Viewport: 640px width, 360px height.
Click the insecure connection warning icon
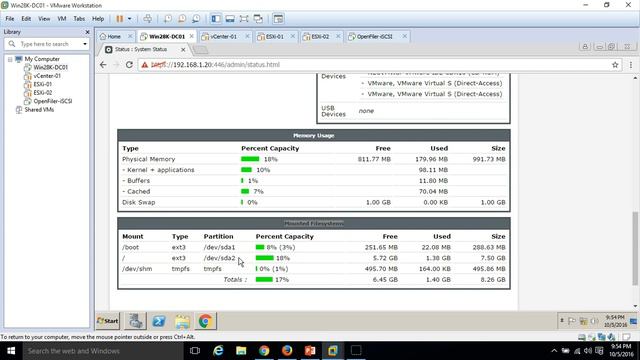(144, 64)
